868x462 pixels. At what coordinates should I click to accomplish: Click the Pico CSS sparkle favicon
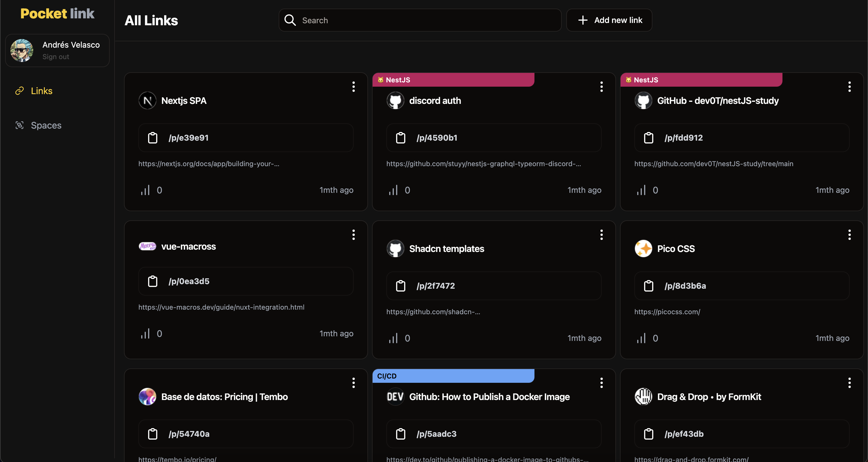tap(643, 249)
